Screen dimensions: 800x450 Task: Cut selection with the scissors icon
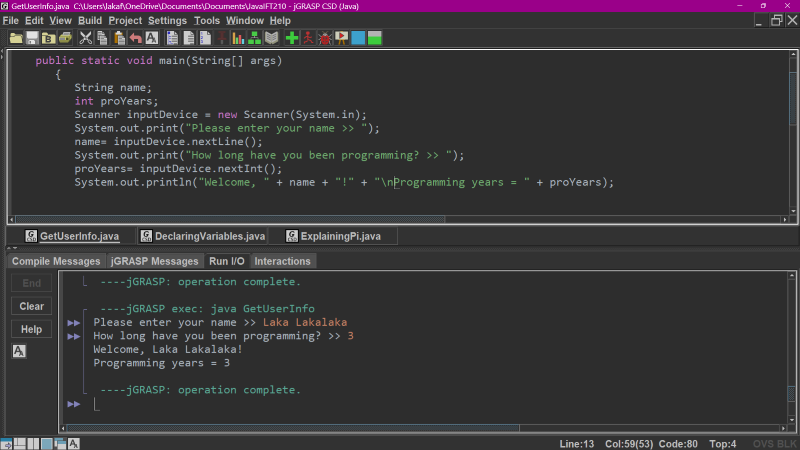[x=86, y=38]
